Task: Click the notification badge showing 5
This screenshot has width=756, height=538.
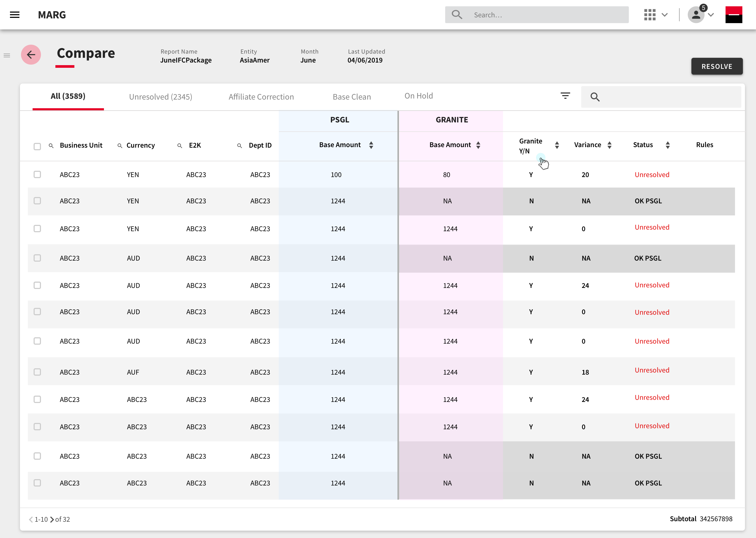Action: (x=703, y=7)
